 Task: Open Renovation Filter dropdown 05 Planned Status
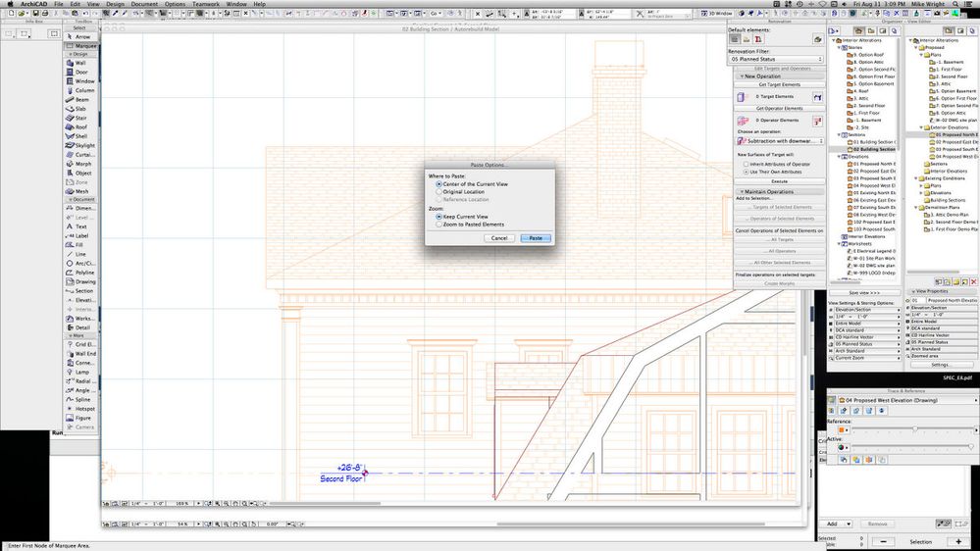pyautogui.click(x=776, y=60)
